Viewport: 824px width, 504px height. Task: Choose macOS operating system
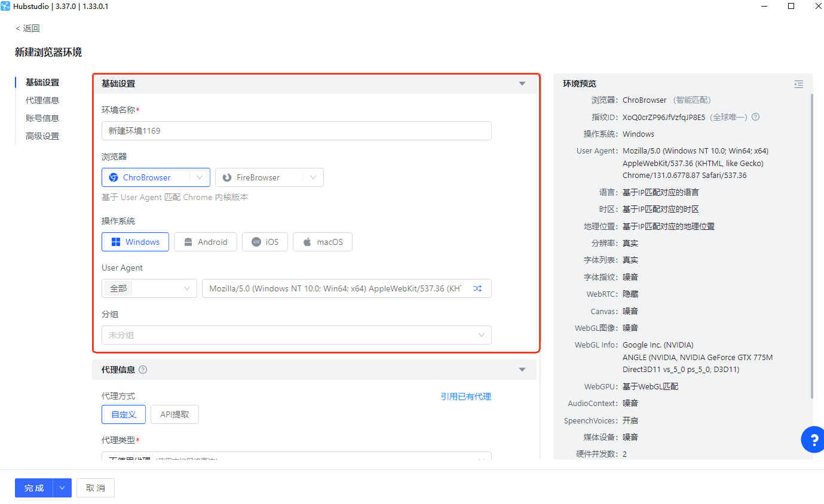click(323, 242)
